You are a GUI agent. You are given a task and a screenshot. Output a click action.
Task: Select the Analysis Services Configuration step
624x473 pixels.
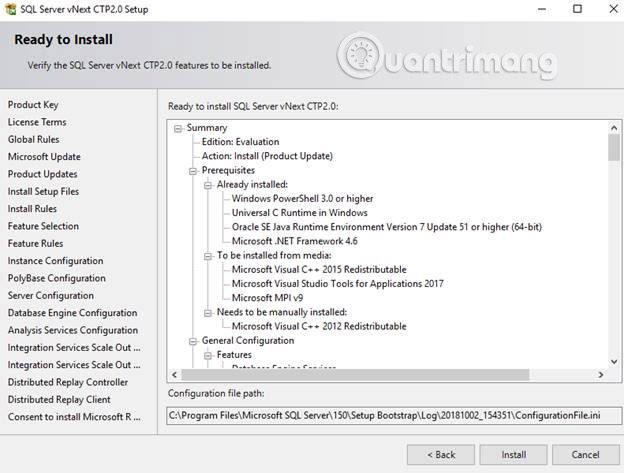point(73,330)
